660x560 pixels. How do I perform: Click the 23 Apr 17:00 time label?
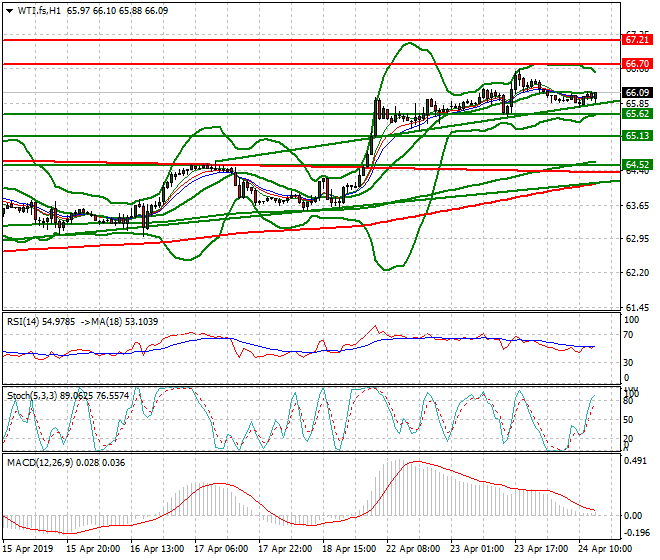(x=541, y=549)
